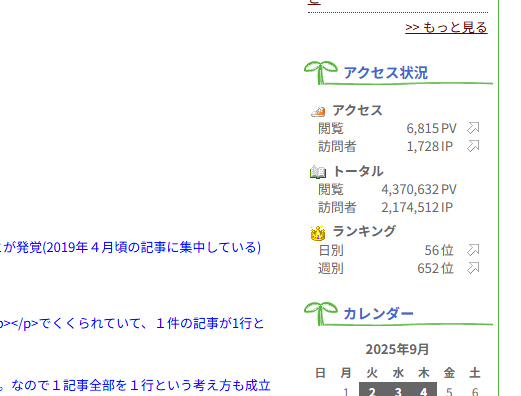Click arrow icon next to 6,815 PV
521x396 pixels.
pyautogui.click(x=473, y=128)
